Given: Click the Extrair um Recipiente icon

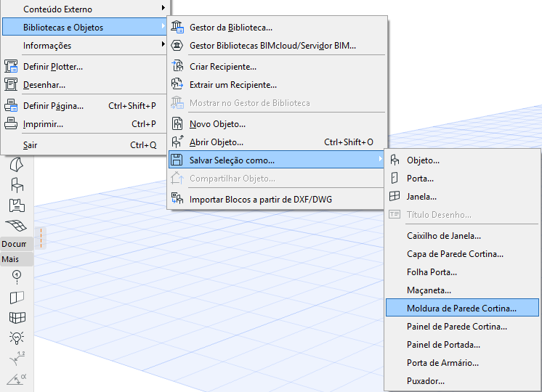Looking at the screenshot, I should [x=177, y=84].
